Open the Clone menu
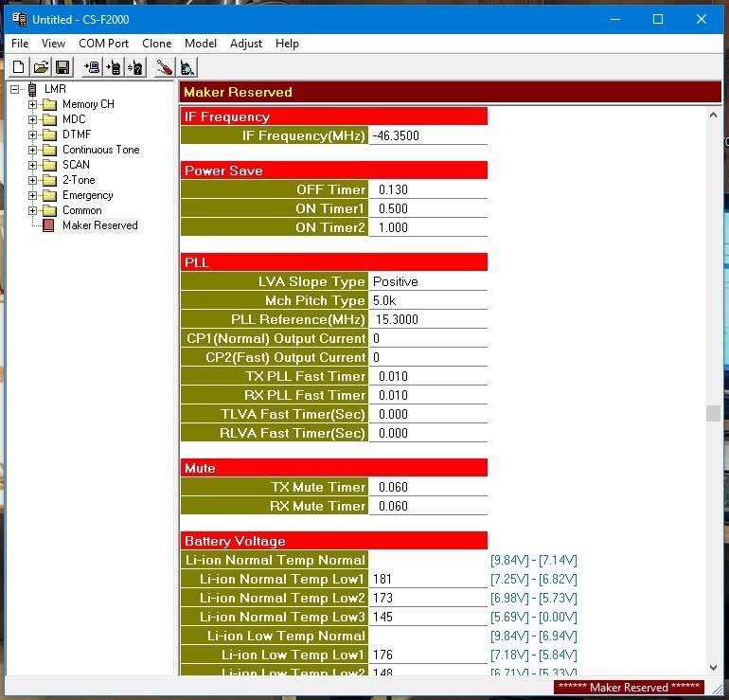The image size is (729, 700). tap(156, 44)
